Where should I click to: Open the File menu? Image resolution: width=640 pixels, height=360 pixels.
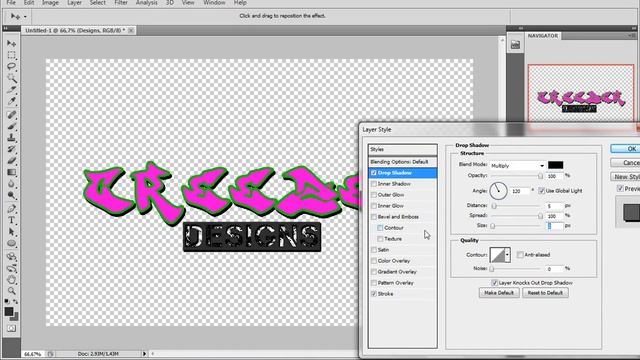pos(11,2)
